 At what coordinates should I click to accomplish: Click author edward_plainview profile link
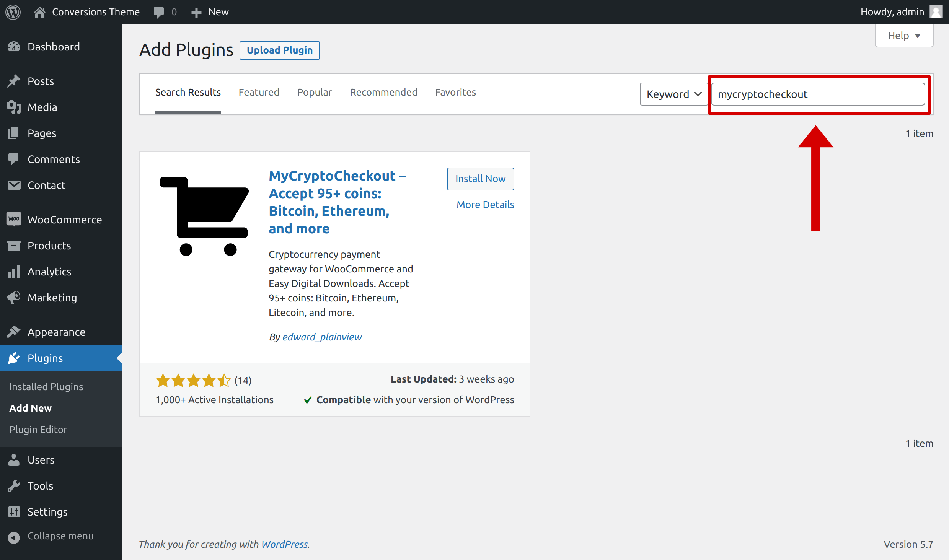coord(321,336)
